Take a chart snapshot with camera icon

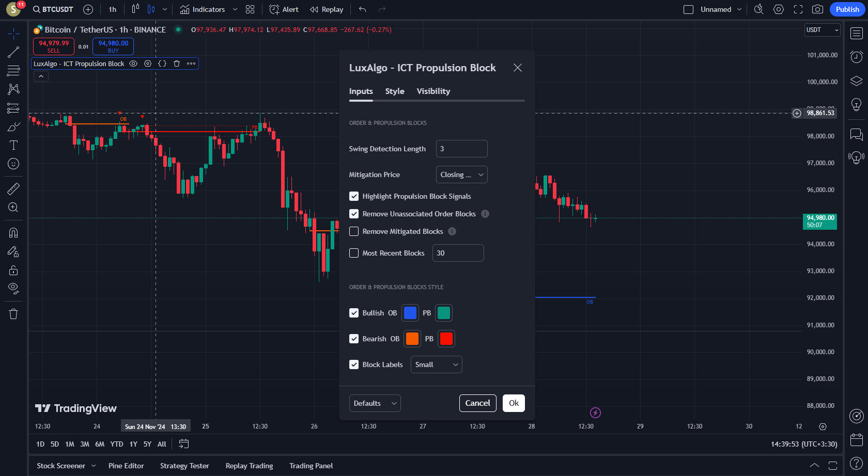817,9
